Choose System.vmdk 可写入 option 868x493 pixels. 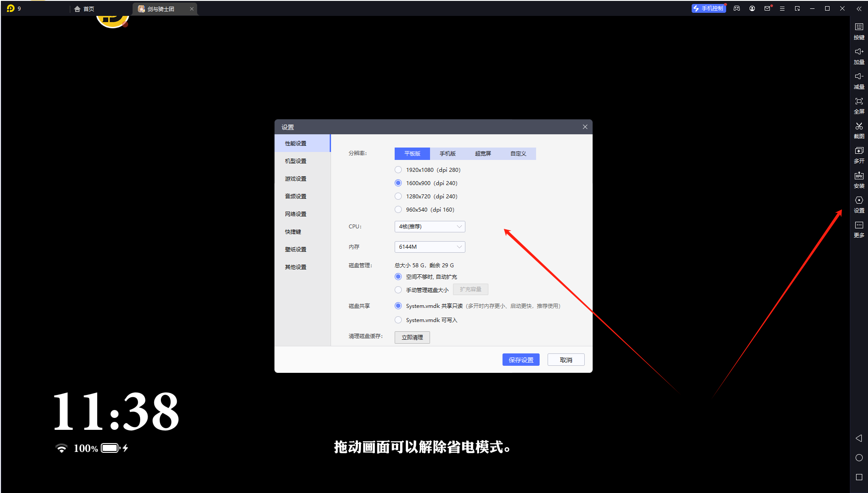tap(398, 320)
